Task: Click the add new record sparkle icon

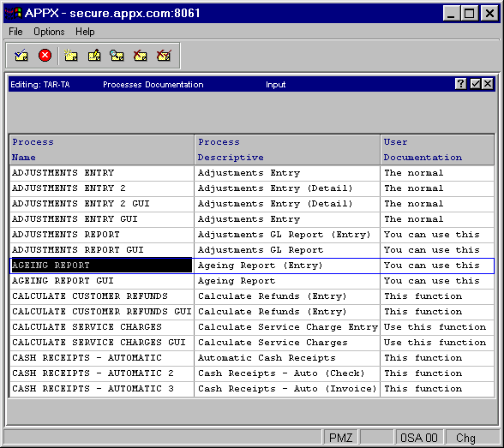Action: pyautogui.click(x=70, y=56)
